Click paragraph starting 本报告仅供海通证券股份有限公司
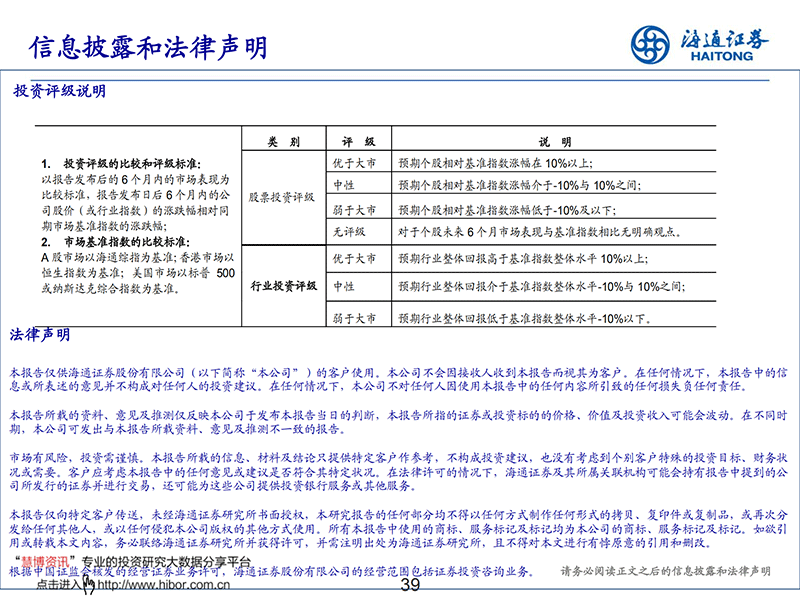The height and width of the screenshot is (600, 800). pos(398,380)
